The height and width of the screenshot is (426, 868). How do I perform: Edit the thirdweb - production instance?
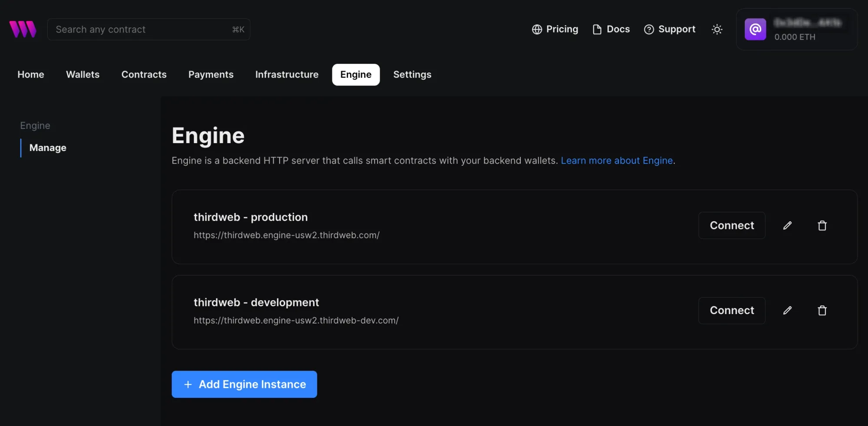click(x=787, y=226)
